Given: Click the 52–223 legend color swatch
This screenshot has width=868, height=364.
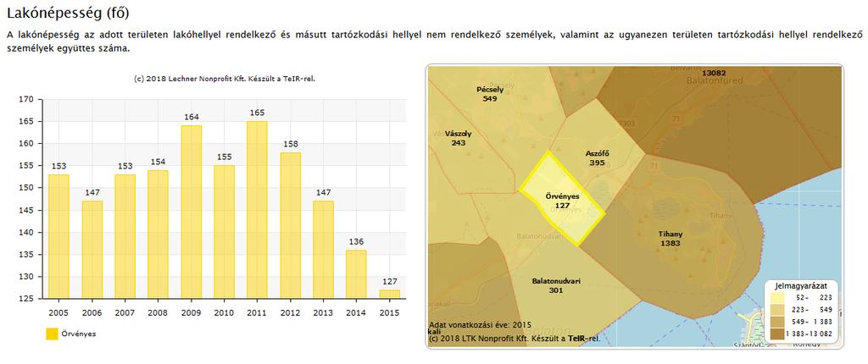Looking at the screenshot, I should (x=778, y=298).
